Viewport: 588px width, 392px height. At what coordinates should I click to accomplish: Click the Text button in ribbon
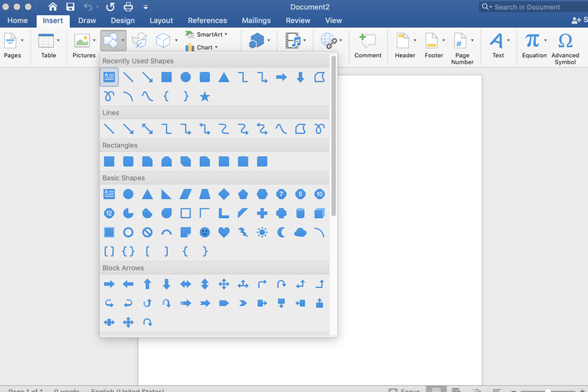(499, 45)
